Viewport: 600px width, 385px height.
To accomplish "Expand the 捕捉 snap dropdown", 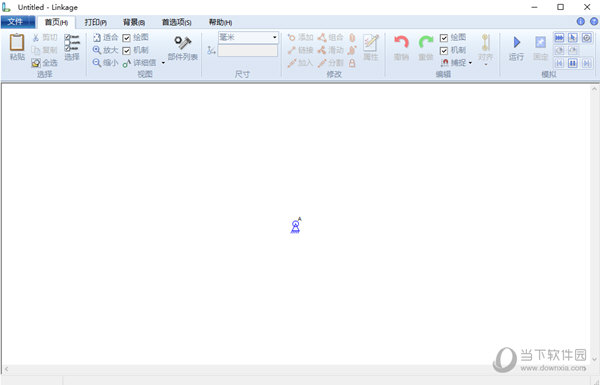I will coord(470,63).
